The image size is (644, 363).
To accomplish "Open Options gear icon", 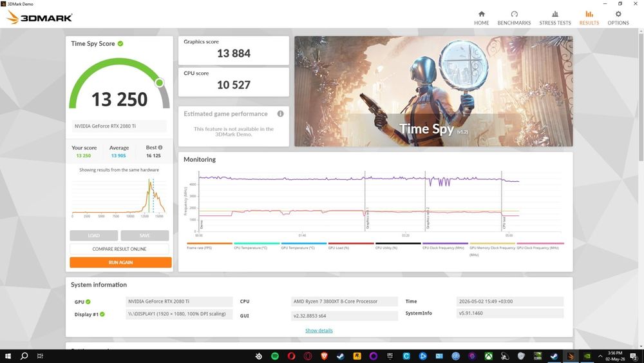I will click(x=618, y=14).
